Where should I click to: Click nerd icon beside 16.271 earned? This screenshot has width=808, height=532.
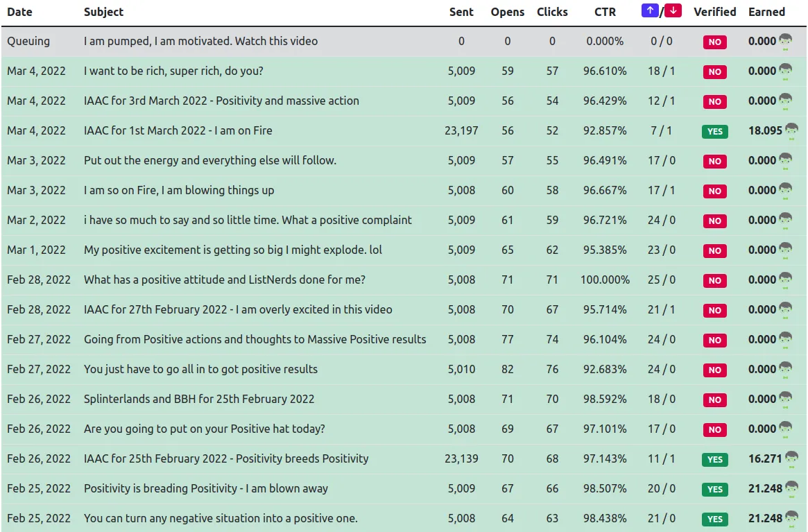(x=791, y=458)
